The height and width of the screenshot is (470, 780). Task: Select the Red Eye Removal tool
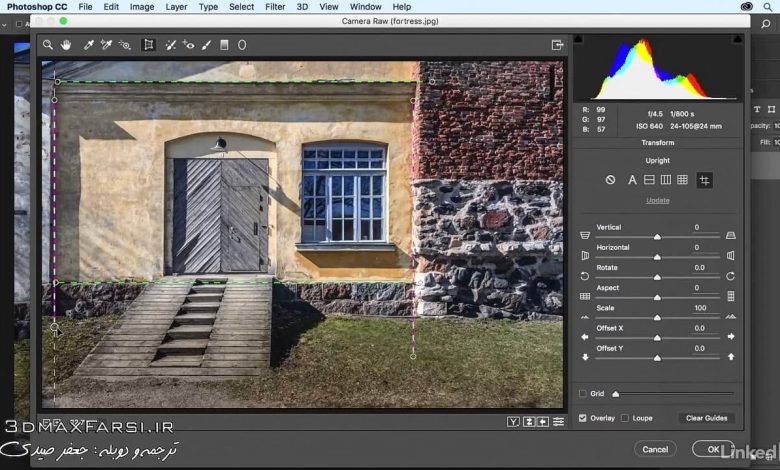tap(188, 45)
